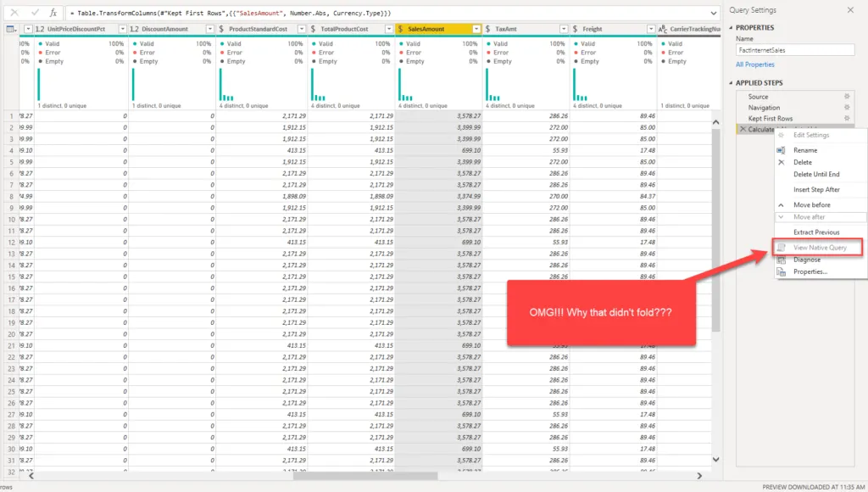The width and height of the screenshot is (868, 492).
Task: Open the UnitPriceDiscountPct column filter dropdown
Action: point(122,29)
